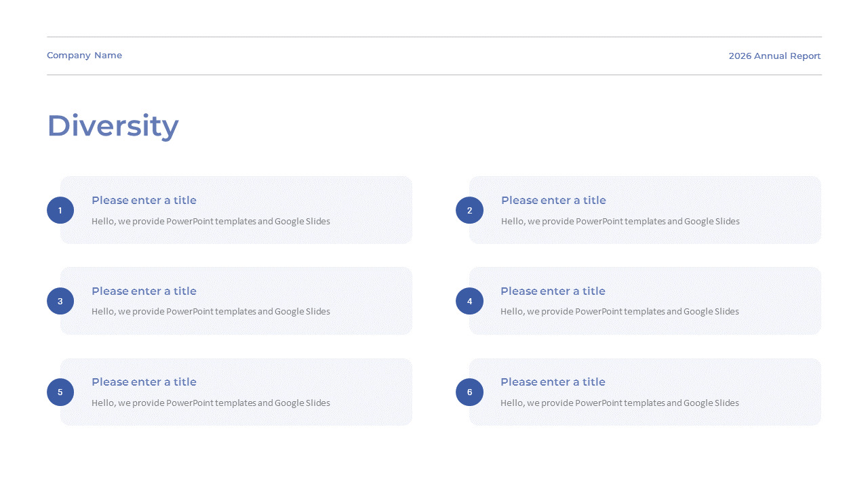The height and width of the screenshot is (488, 868).
Task: Click the "Hello, we provide..." description in card 1
Action: click(x=211, y=222)
